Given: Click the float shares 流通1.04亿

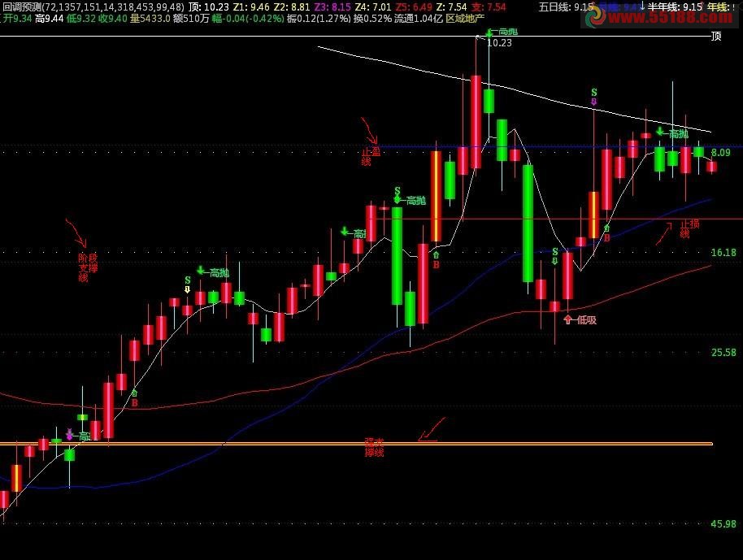Looking at the screenshot, I should 419,19.
